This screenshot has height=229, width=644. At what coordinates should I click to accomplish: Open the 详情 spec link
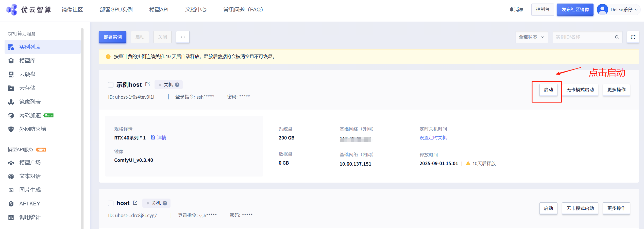point(162,137)
